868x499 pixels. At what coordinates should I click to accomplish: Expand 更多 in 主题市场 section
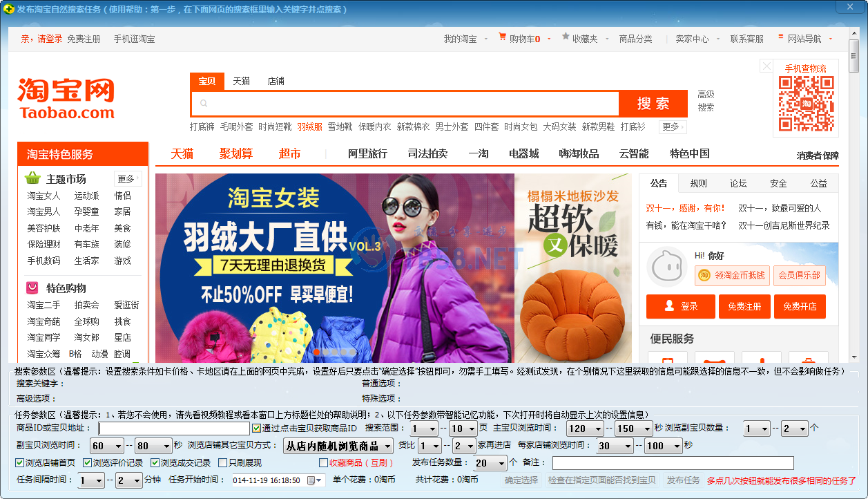128,178
